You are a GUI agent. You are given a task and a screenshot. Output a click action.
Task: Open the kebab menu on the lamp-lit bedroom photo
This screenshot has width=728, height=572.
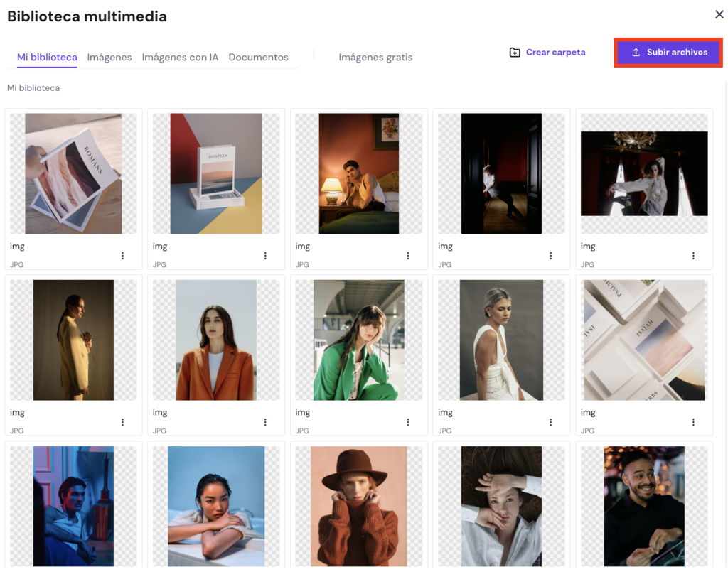407,255
